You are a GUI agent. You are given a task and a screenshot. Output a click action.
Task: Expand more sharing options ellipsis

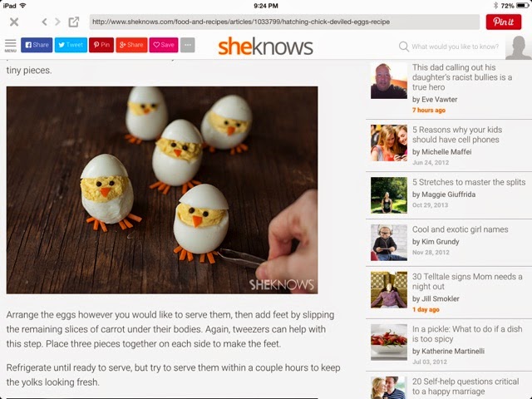188,45
